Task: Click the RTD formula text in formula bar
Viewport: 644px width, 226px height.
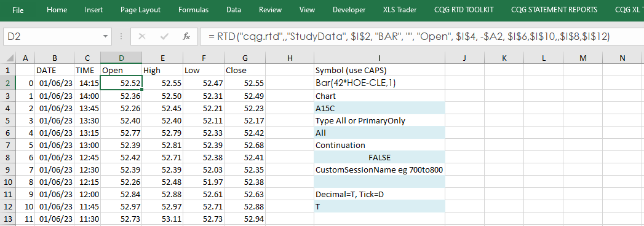Action: pos(409,37)
